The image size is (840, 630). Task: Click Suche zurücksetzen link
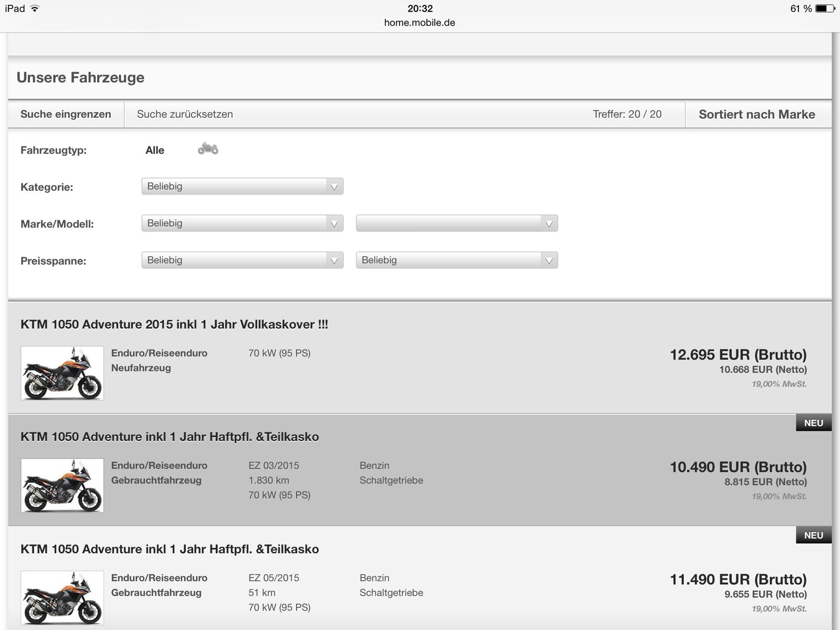click(x=185, y=114)
